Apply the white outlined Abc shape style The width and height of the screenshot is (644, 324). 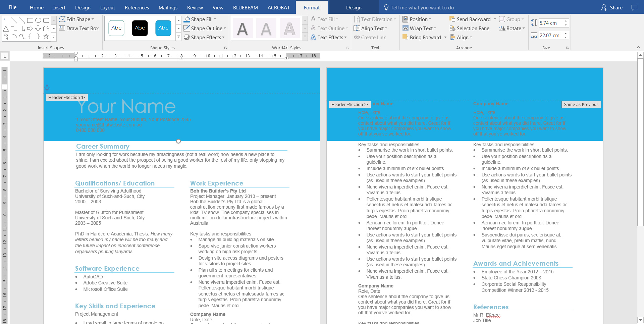click(x=116, y=28)
